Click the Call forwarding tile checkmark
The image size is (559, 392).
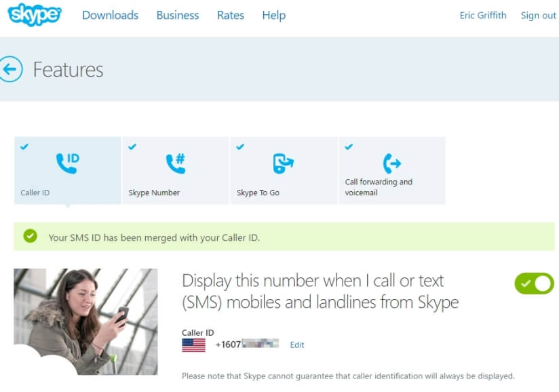click(349, 146)
